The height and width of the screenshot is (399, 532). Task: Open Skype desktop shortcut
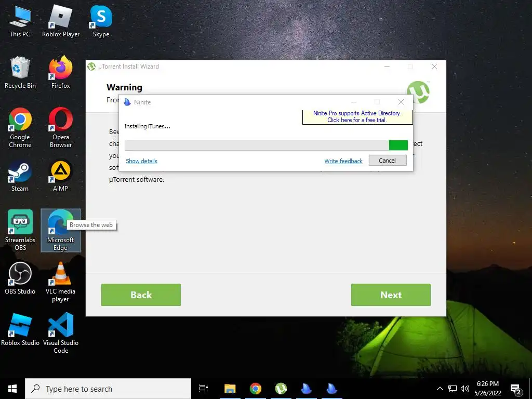point(101,22)
